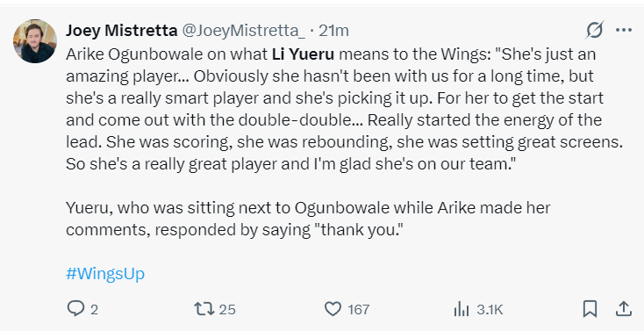Screen dimensions: 644x331
Task: Click the Grok slashed-circle icon
Action: pyautogui.click(x=595, y=30)
